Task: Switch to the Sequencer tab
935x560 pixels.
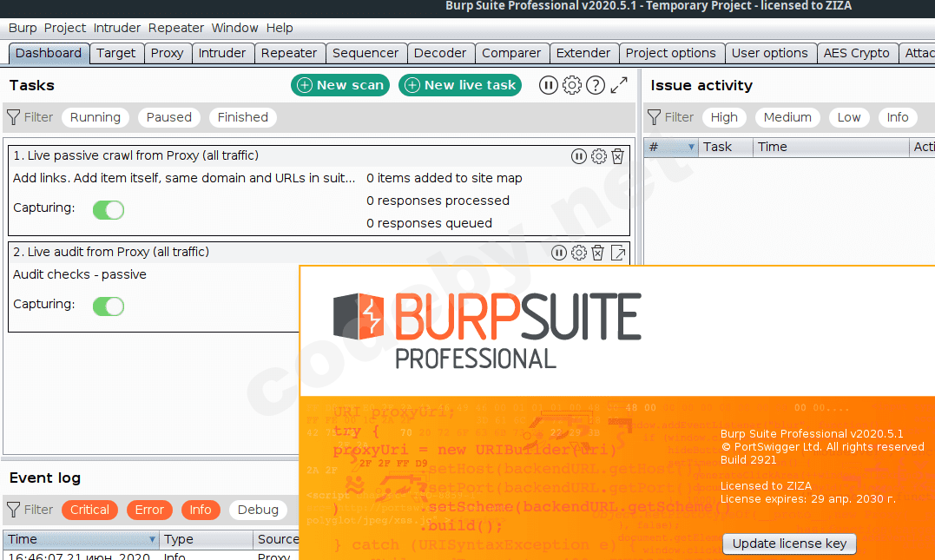Action: pos(365,53)
